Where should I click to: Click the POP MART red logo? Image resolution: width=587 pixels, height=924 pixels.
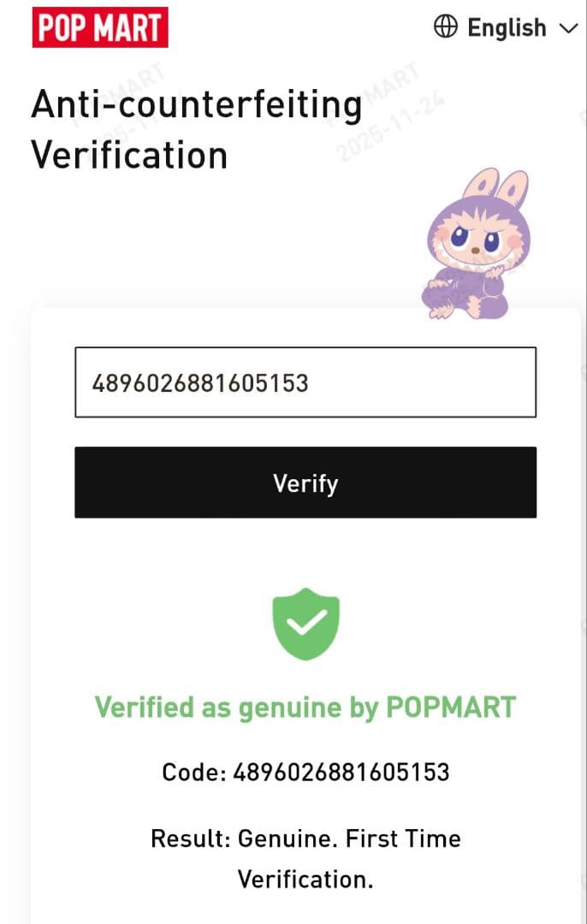(x=100, y=27)
